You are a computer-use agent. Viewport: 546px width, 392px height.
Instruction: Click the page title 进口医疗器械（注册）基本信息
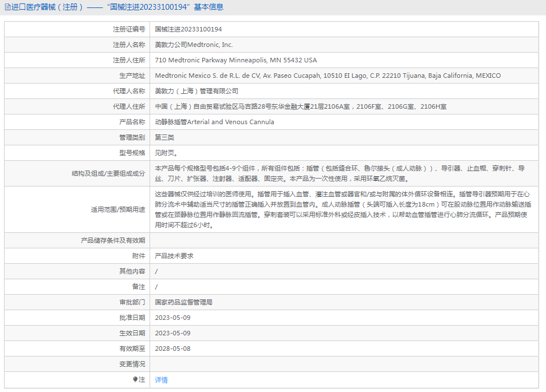117,7
